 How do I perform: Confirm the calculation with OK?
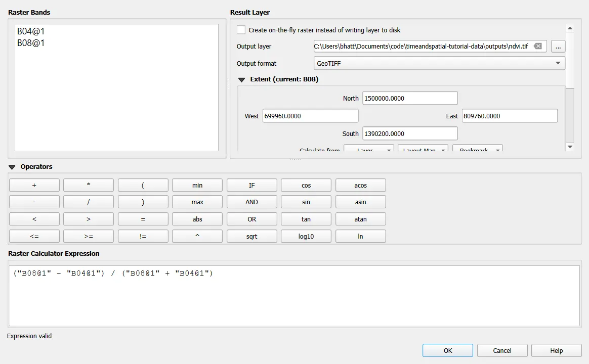point(448,350)
